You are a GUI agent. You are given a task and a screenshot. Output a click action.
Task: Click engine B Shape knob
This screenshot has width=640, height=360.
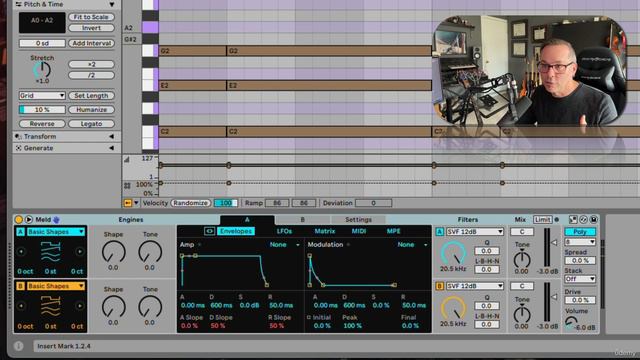(x=113, y=306)
